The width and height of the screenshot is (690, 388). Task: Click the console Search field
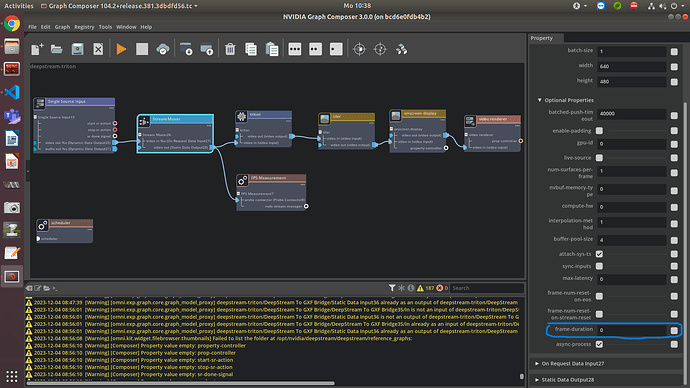pos(487,288)
